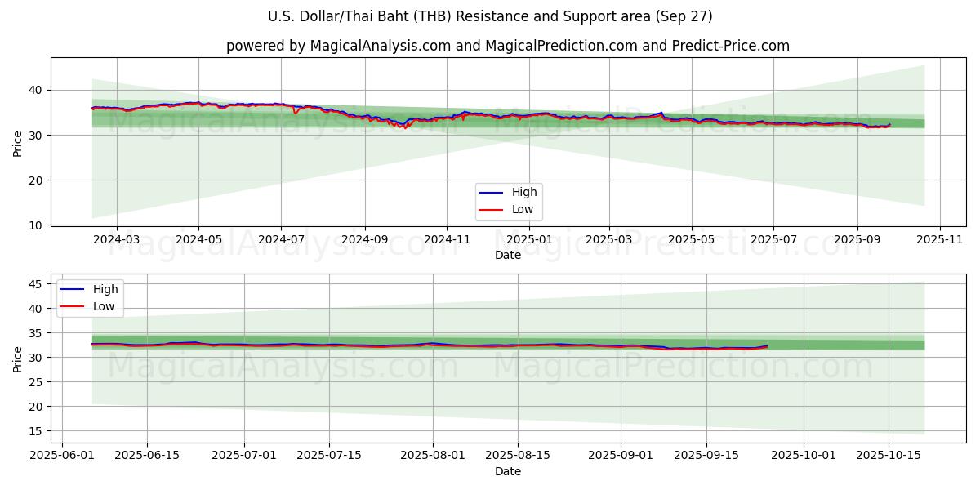The image size is (980, 490).
Task: Click the 2025-05 tick on the upper date axis
Action: 692,239
